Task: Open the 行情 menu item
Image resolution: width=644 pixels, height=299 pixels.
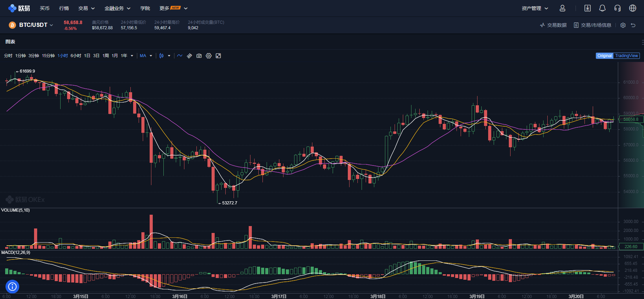Action: click(64, 8)
